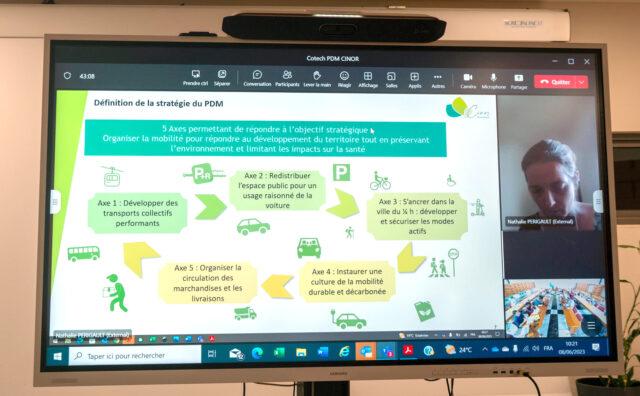The image size is (640, 396).
Task: Click Partager to share content
Action: [519, 81]
